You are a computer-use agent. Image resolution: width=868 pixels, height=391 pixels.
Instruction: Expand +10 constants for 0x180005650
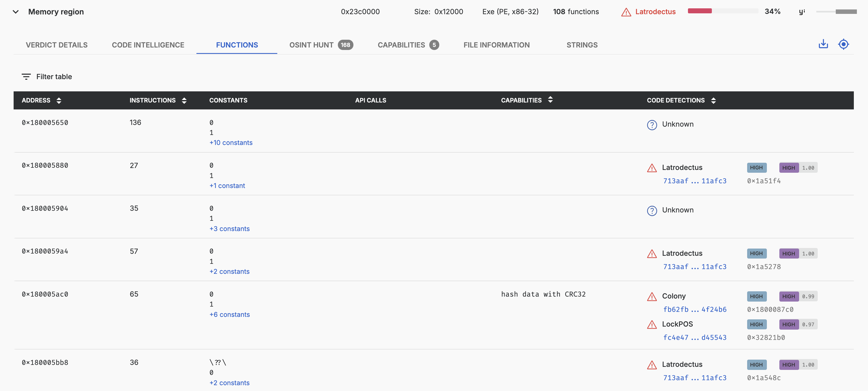(231, 143)
